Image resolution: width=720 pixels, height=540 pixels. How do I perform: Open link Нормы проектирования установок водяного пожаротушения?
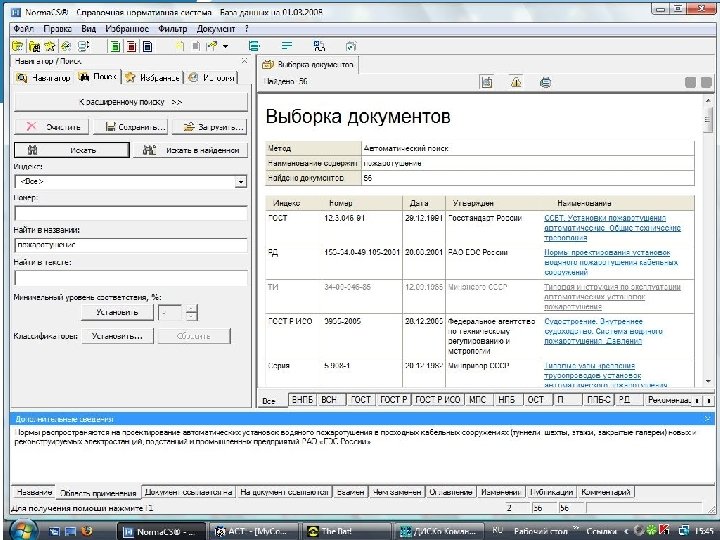click(x=611, y=262)
